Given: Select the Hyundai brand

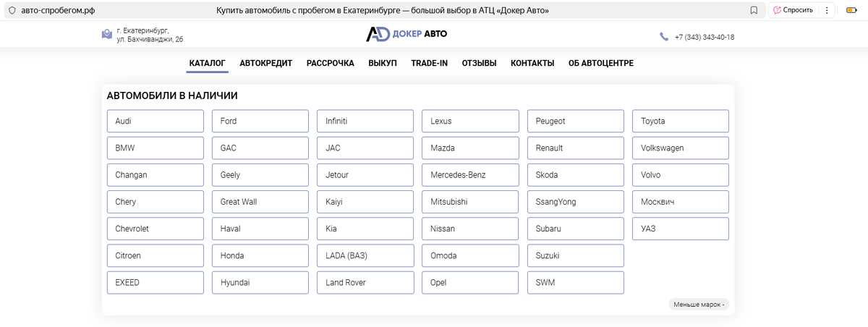Looking at the screenshot, I should (260, 282).
